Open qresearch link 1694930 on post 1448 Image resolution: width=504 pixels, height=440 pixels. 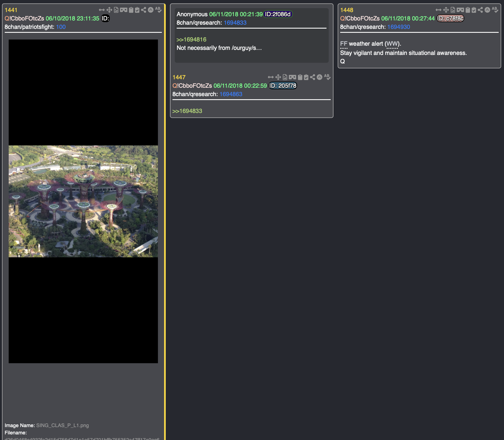(x=398, y=27)
